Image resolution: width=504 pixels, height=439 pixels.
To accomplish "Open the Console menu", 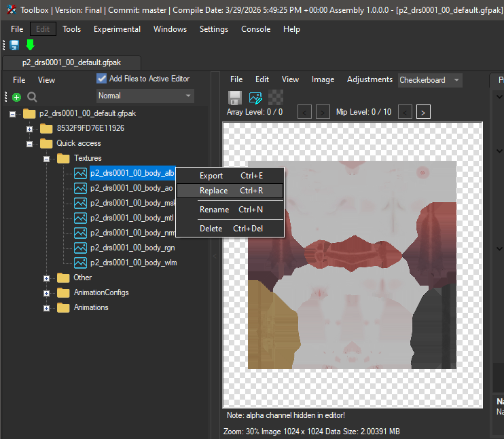I will pyautogui.click(x=256, y=29).
